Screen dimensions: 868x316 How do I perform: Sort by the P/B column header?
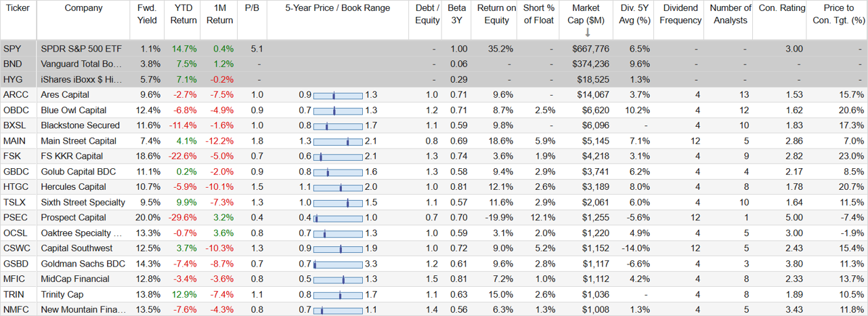[x=253, y=8]
